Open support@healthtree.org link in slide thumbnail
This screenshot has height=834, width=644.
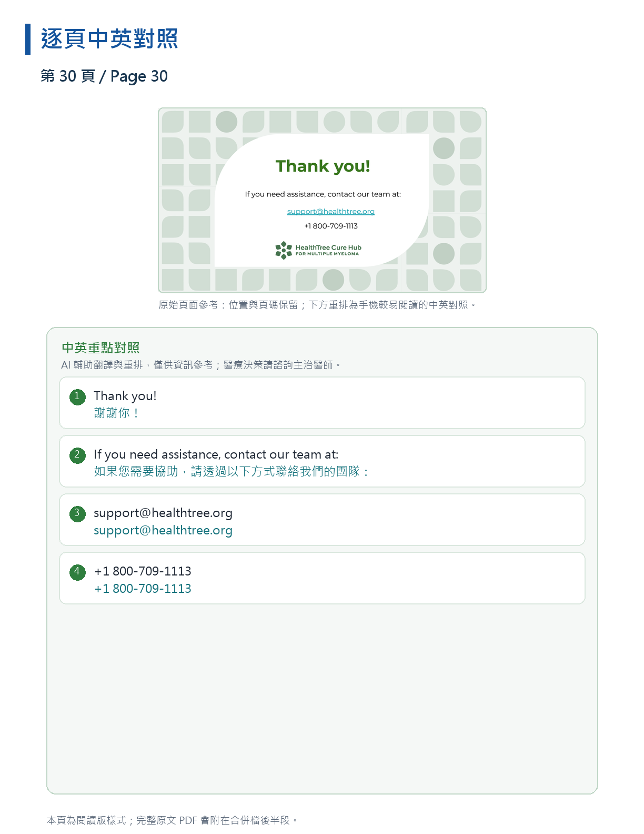click(x=331, y=212)
